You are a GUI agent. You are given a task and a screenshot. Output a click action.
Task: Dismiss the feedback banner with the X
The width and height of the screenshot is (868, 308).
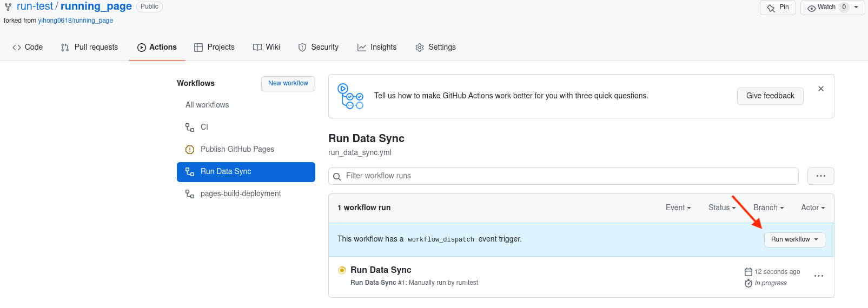click(x=820, y=89)
